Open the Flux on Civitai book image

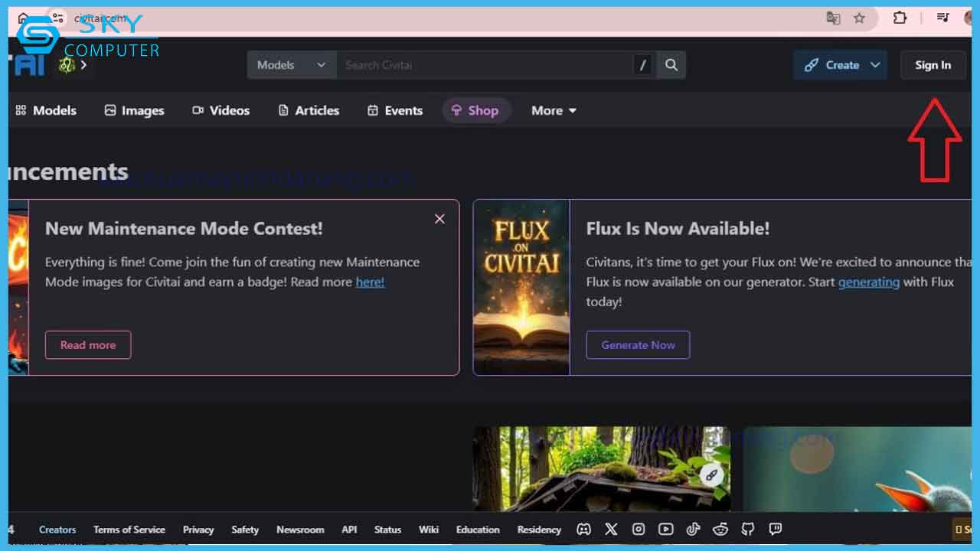(521, 287)
